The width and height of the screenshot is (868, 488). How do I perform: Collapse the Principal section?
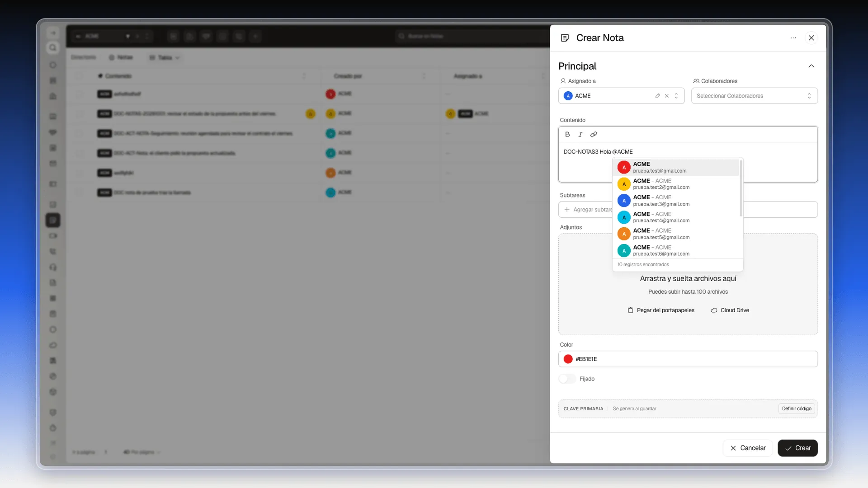[x=811, y=66]
